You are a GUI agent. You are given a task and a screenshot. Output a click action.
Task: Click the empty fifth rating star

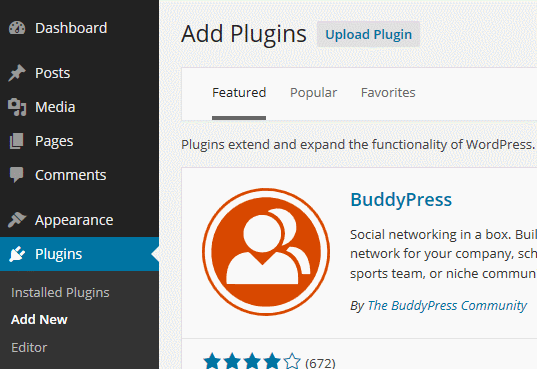(292, 361)
